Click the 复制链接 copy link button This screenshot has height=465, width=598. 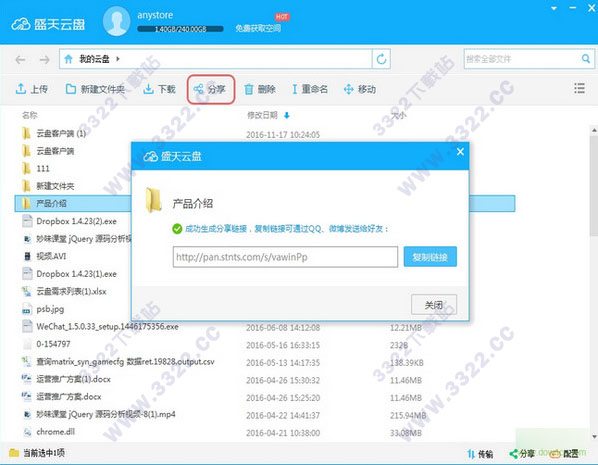(430, 257)
